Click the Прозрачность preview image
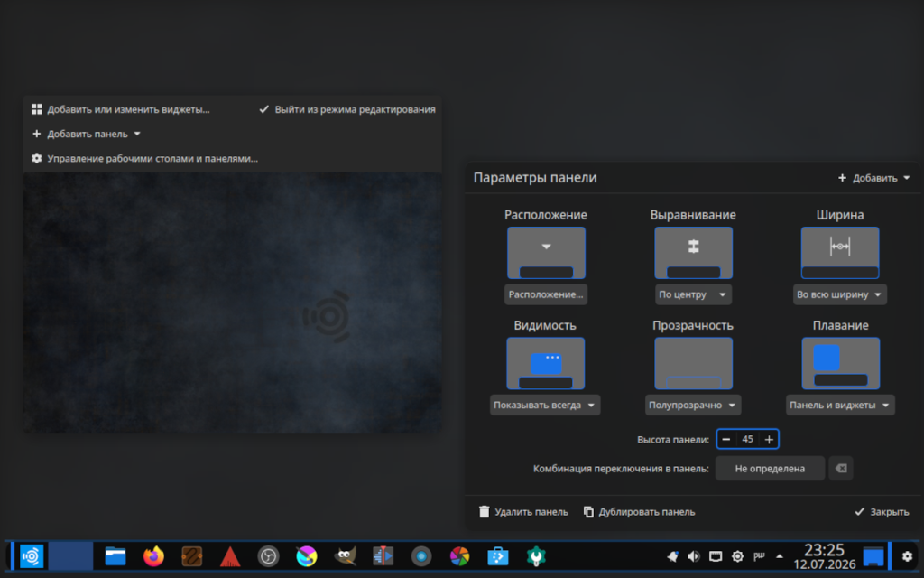Screen dimensions: 924x578 (694, 363)
